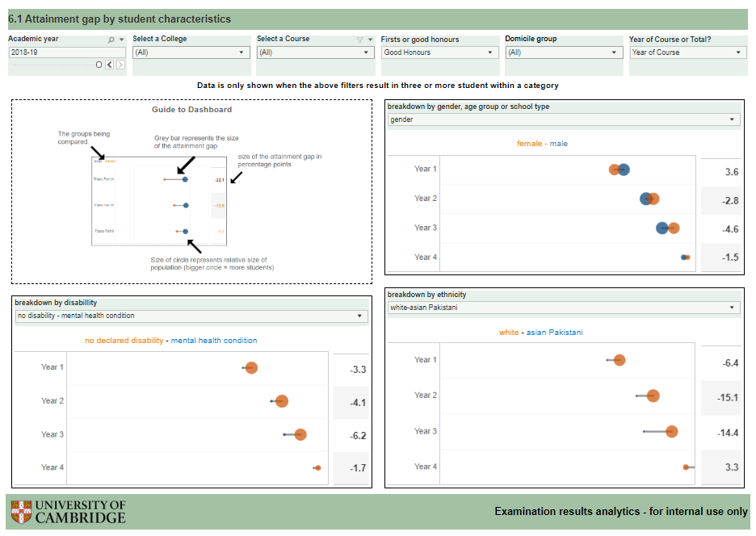Open the Academic year filter options arrow

[121, 40]
